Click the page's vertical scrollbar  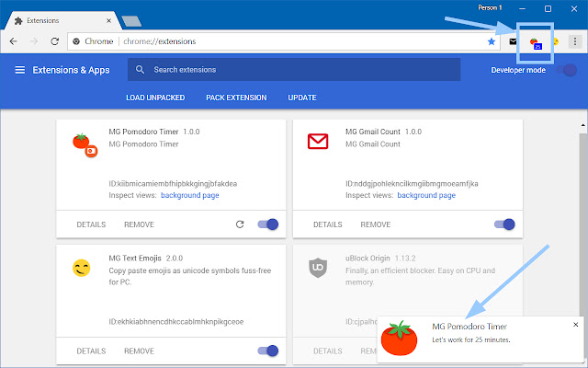coord(582,225)
